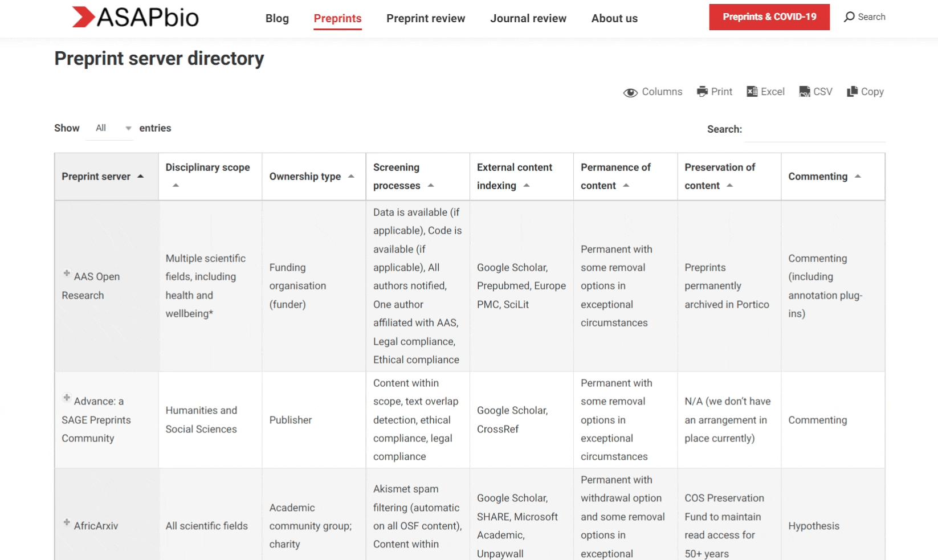Open the Show entries dropdown

click(x=110, y=128)
